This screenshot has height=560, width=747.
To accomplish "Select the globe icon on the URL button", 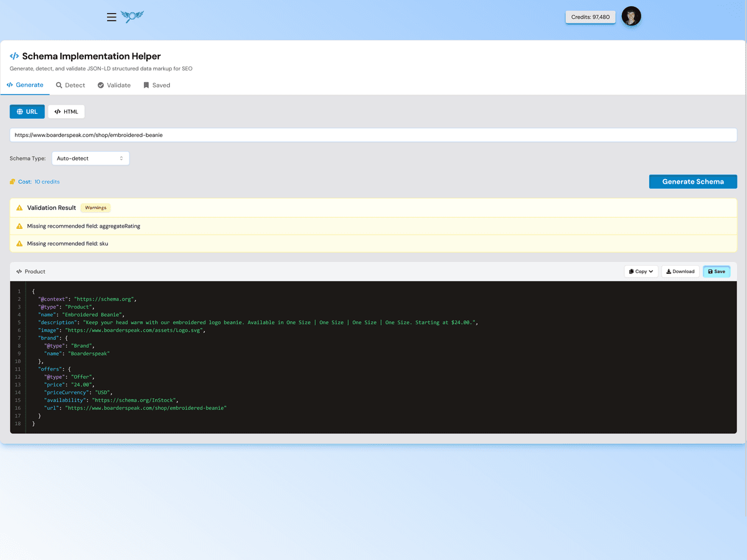I will [20, 111].
